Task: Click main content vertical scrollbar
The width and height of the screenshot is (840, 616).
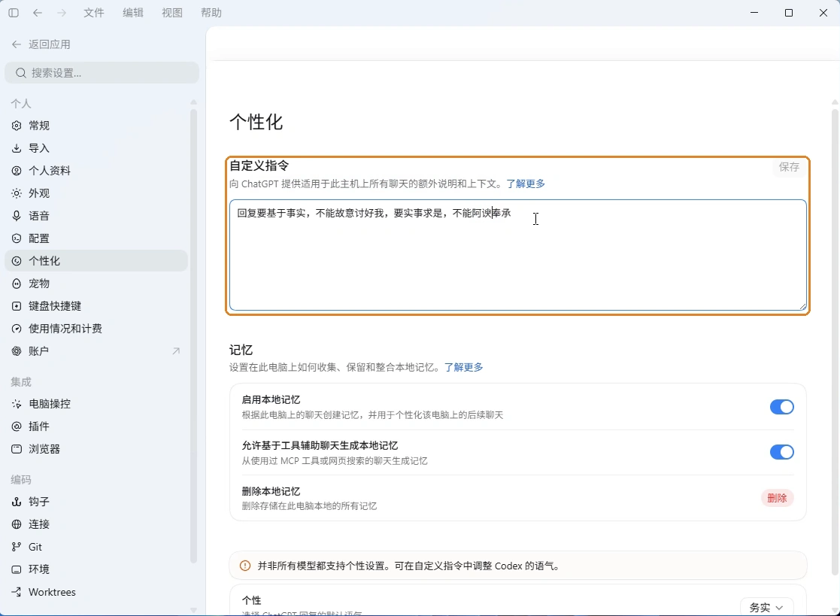Action: pyautogui.click(x=835, y=342)
